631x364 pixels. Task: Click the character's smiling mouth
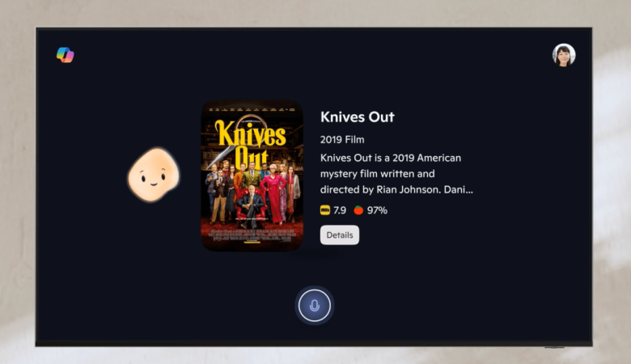155,184
